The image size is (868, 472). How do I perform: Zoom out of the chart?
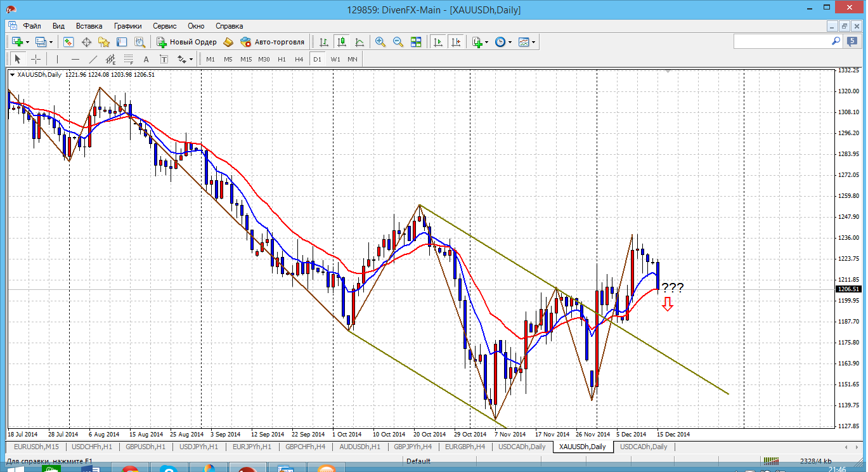398,42
